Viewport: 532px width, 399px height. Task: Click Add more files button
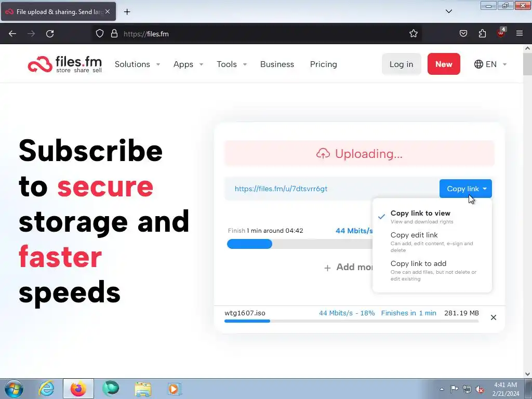pos(349,268)
